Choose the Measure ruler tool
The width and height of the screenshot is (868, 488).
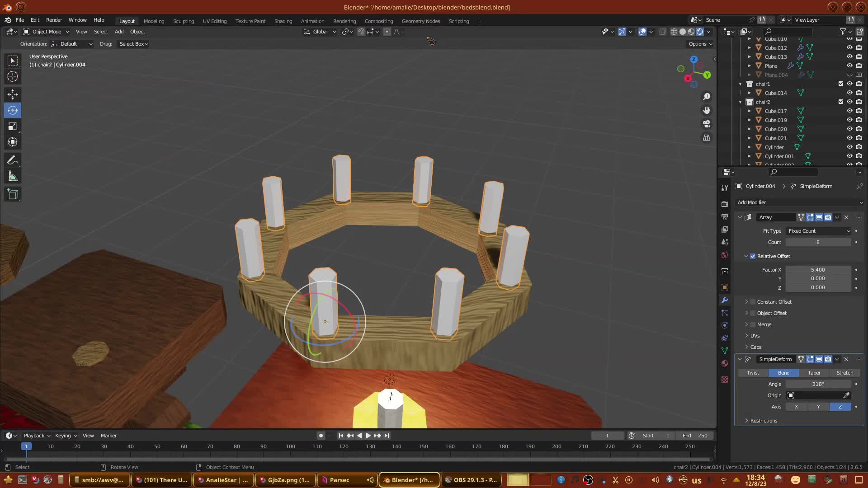pos(13,177)
